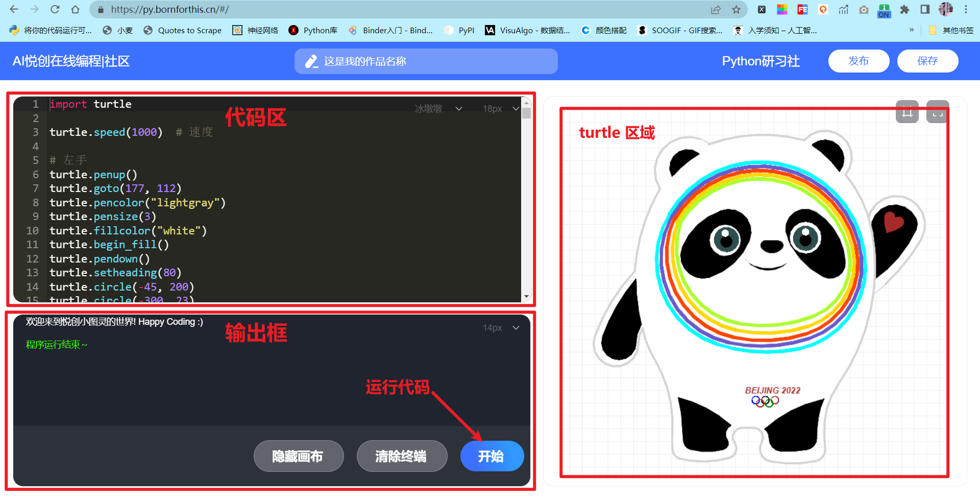
Task: Open the red FE extension
Action: (802, 9)
